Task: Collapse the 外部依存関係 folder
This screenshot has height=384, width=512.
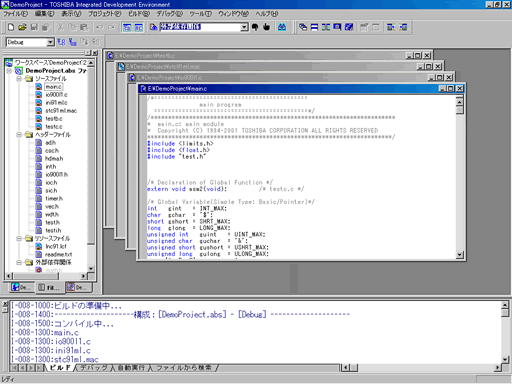Action: (19, 262)
